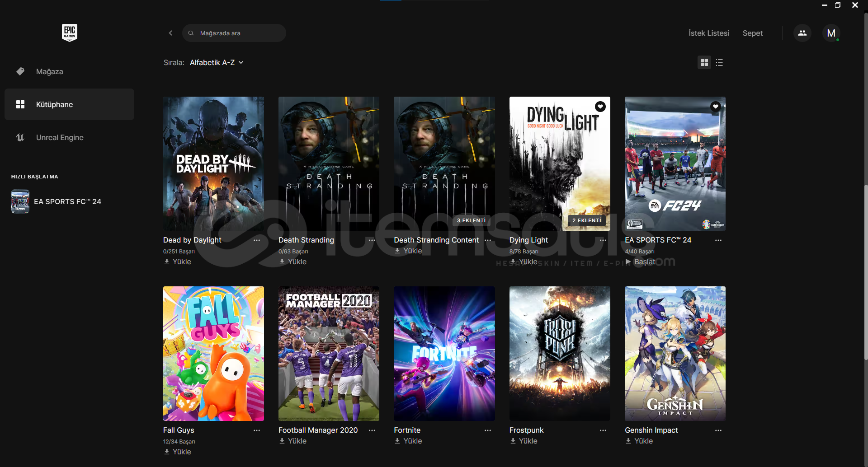Open Mağaza in the sidebar
868x467 pixels.
(69, 71)
